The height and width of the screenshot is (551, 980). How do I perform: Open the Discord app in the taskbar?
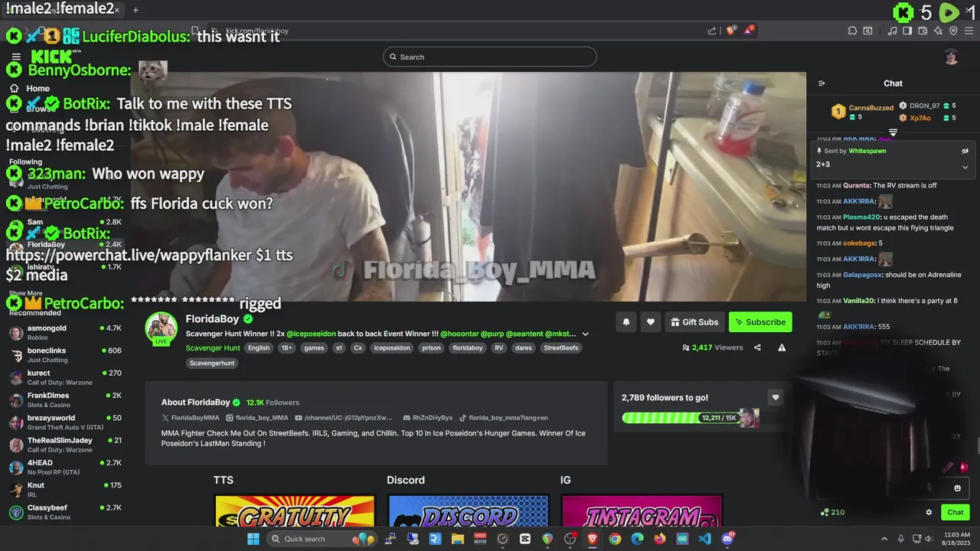(727, 539)
